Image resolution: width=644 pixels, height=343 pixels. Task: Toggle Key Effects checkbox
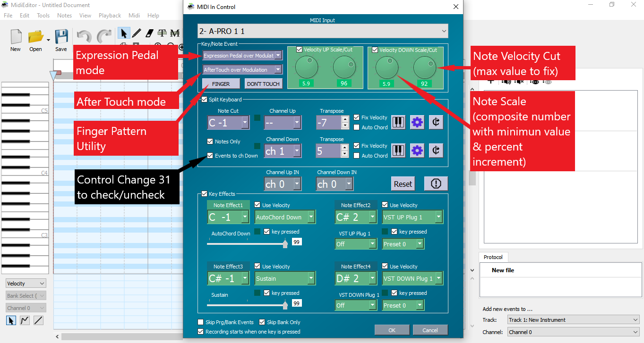coord(204,194)
